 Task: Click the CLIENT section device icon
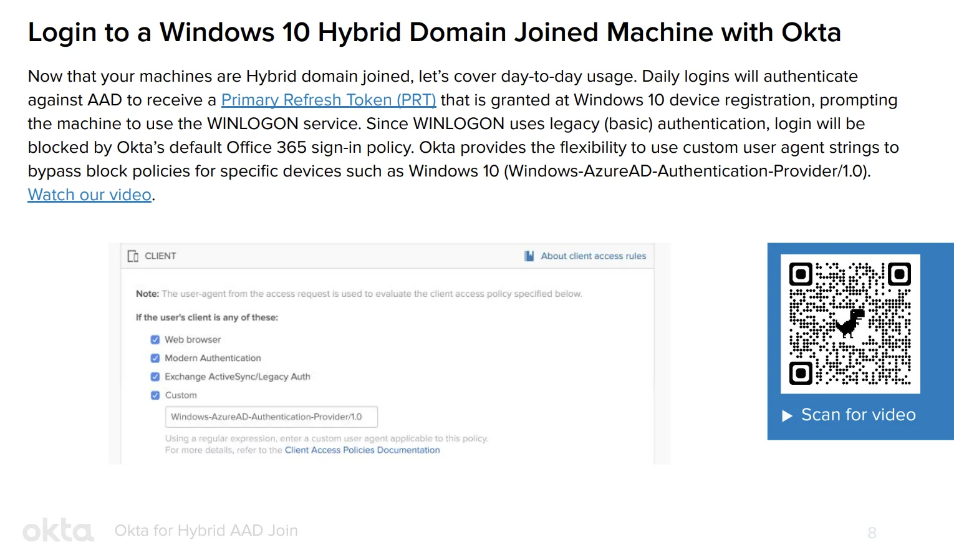[133, 256]
